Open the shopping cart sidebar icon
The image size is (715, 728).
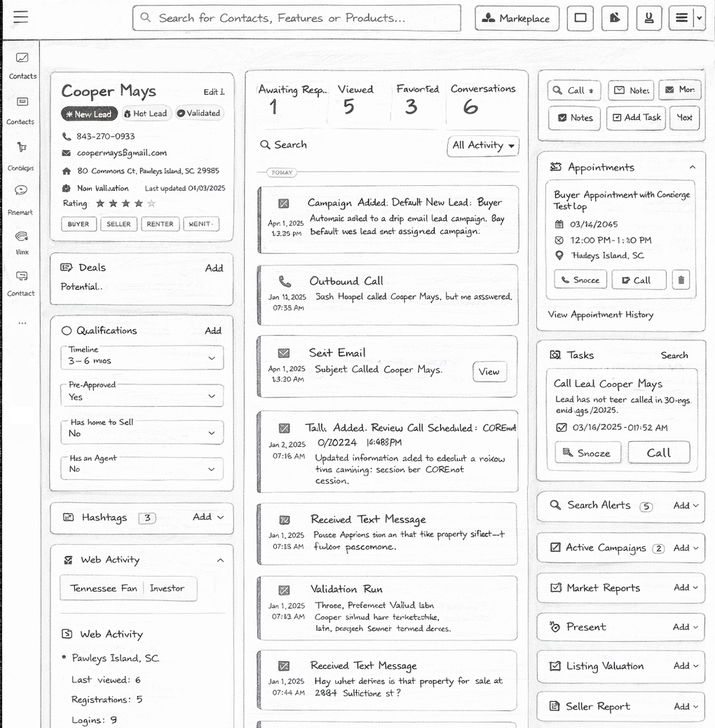[21, 147]
